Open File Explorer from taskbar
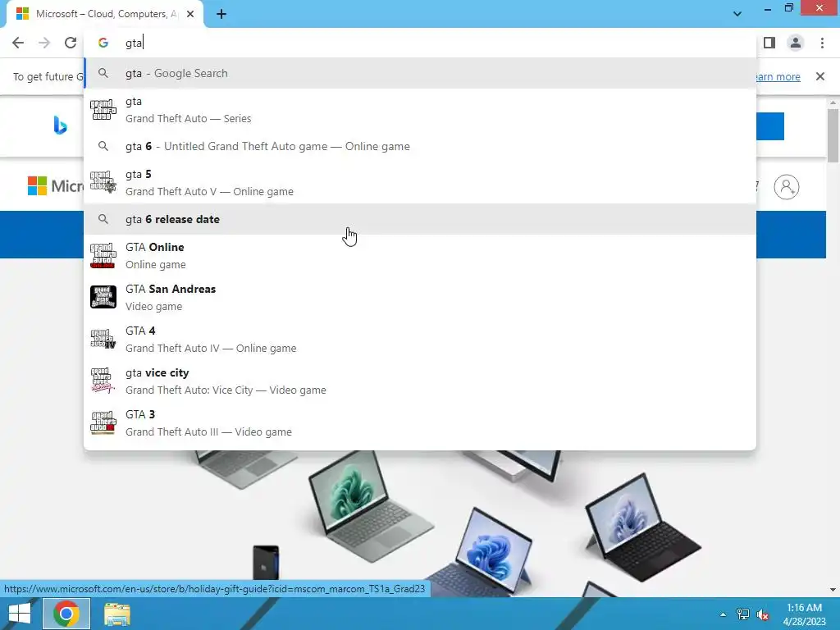840x630 pixels. click(x=116, y=614)
